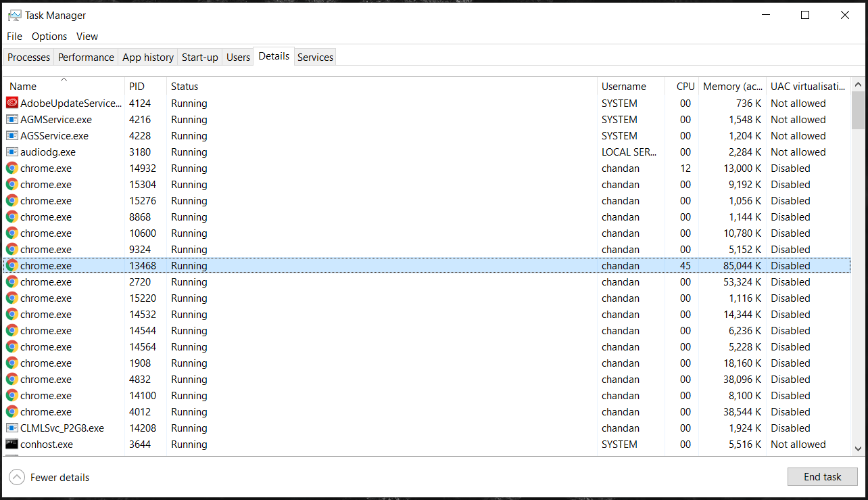Viewport: 868px width, 500px height.
Task: Click the LOCAL SER... username cell
Action: [629, 152]
